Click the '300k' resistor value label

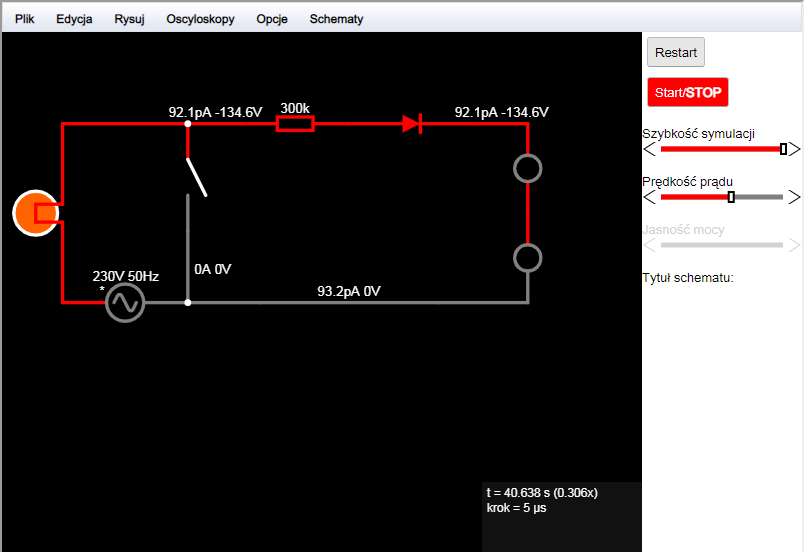pyautogui.click(x=295, y=108)
